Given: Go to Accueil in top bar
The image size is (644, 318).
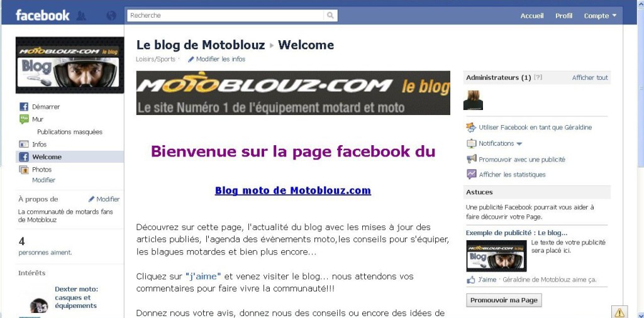Looking at the screenshot, I should [532, 16].
